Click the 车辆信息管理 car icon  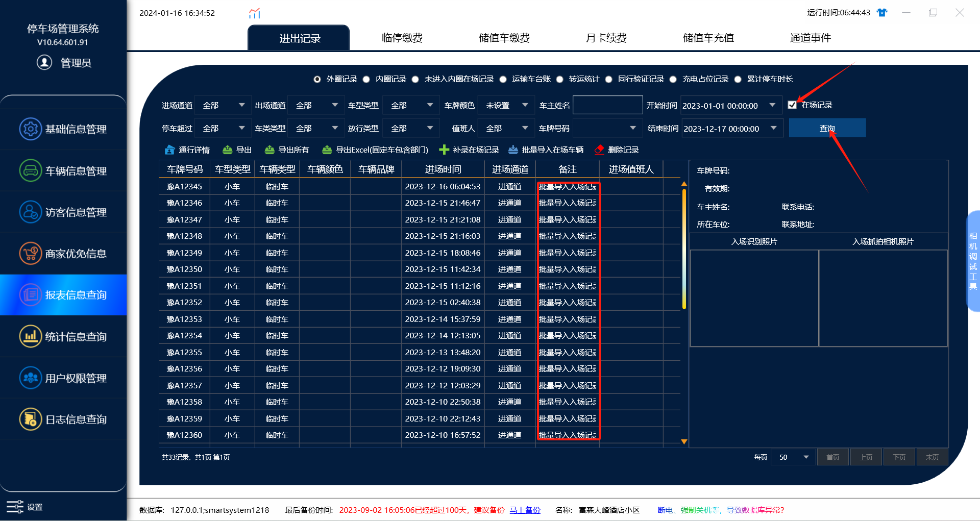31,170
